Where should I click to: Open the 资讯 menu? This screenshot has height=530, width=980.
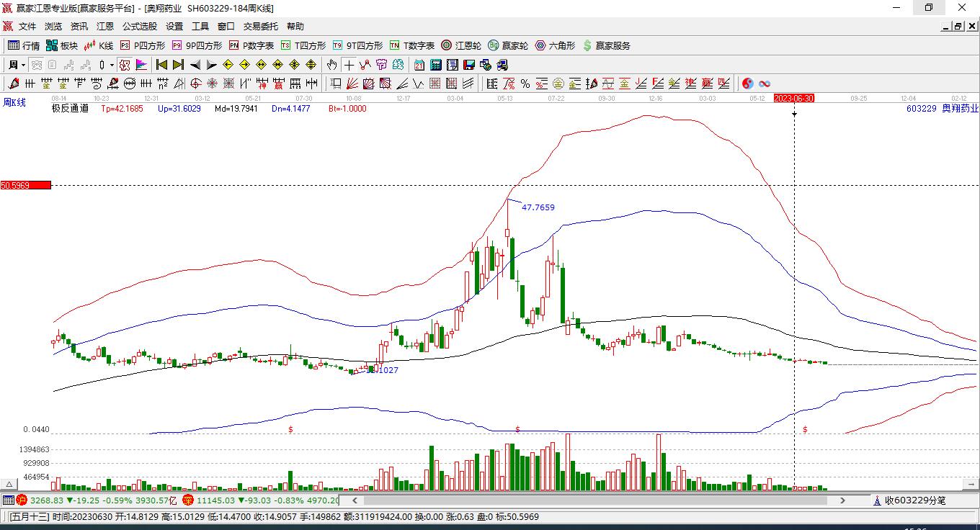(x=79, y=27)
